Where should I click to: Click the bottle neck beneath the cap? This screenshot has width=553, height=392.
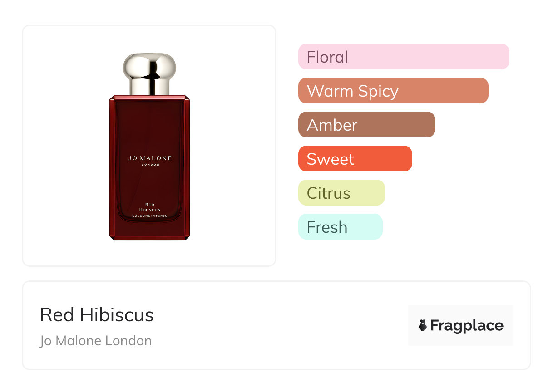pos(149,88)
